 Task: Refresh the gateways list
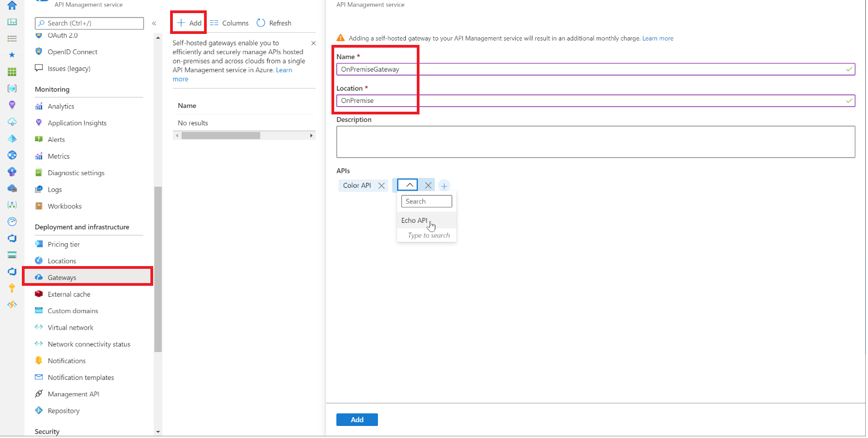click(274, 23)
